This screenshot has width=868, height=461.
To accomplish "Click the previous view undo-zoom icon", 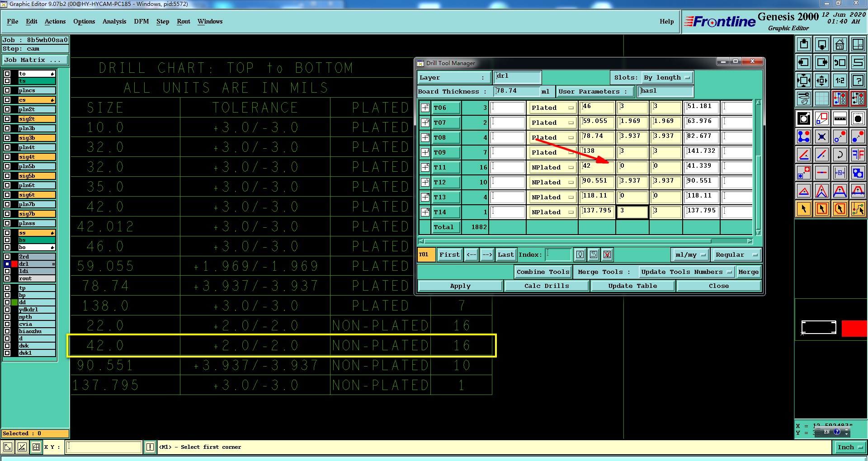I will (840, 62).
